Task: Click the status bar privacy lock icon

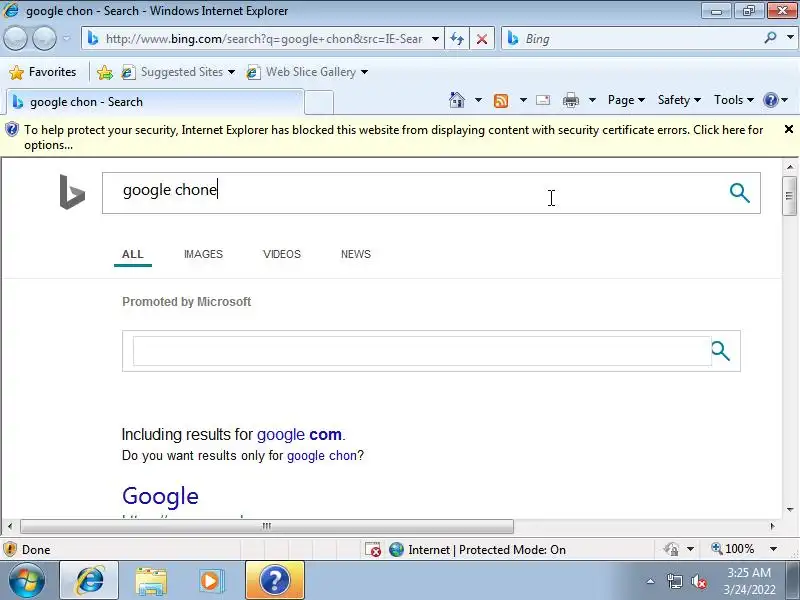Action: (671, 549)
